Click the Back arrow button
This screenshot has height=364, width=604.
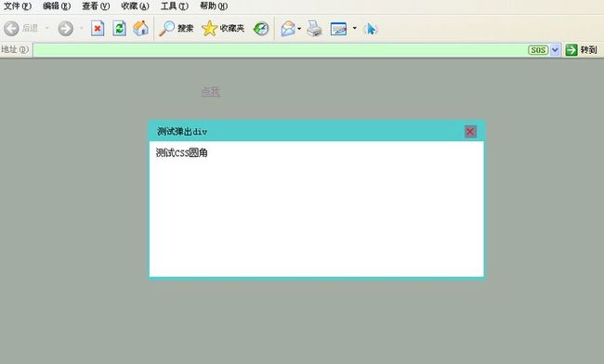11,29
